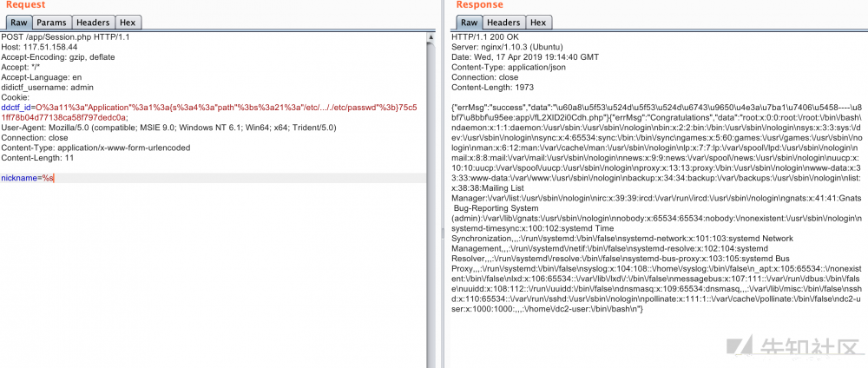Click the Response panel title
This screenshot has width=868, height=368.
coord(479,5)
